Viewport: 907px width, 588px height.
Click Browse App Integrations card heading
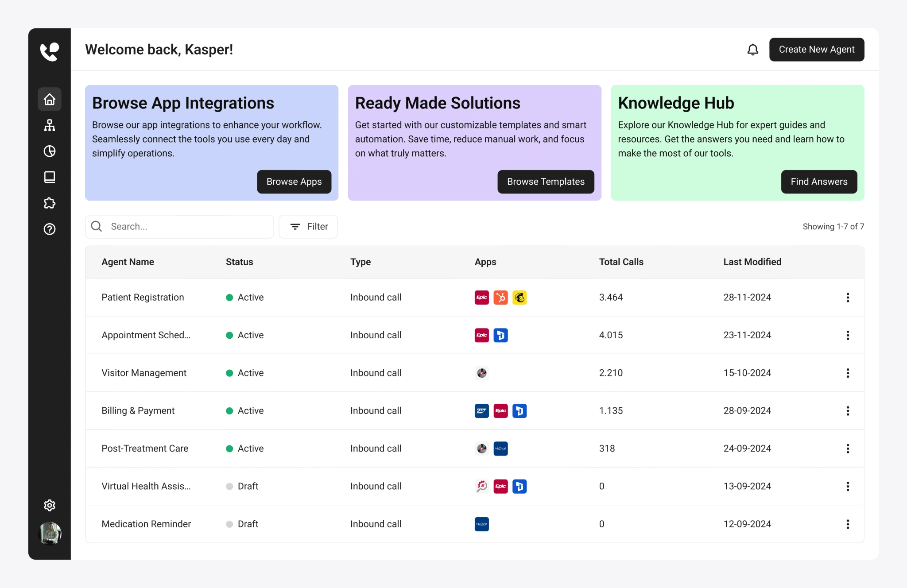[x=183, y=103]
